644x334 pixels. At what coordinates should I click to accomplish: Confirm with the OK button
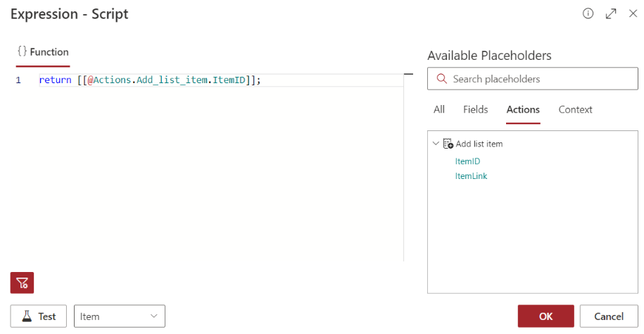[x=546, y=316]
